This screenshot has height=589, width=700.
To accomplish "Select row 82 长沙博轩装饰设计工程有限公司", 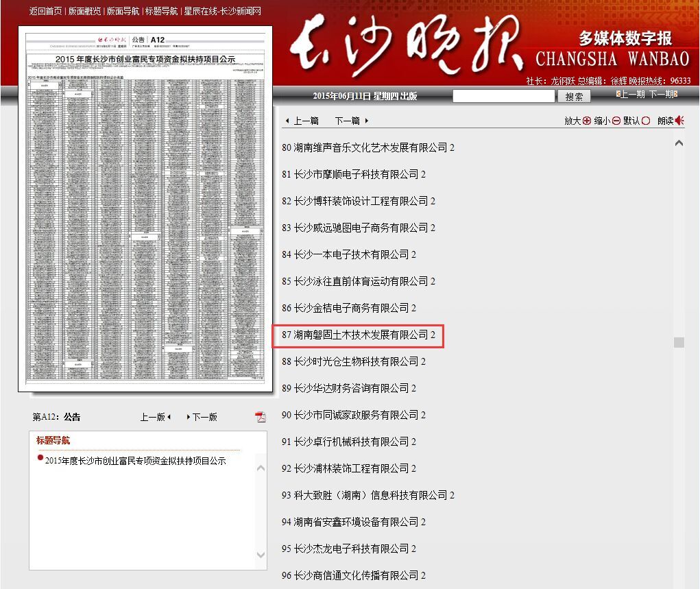I will tap(359, 201).
